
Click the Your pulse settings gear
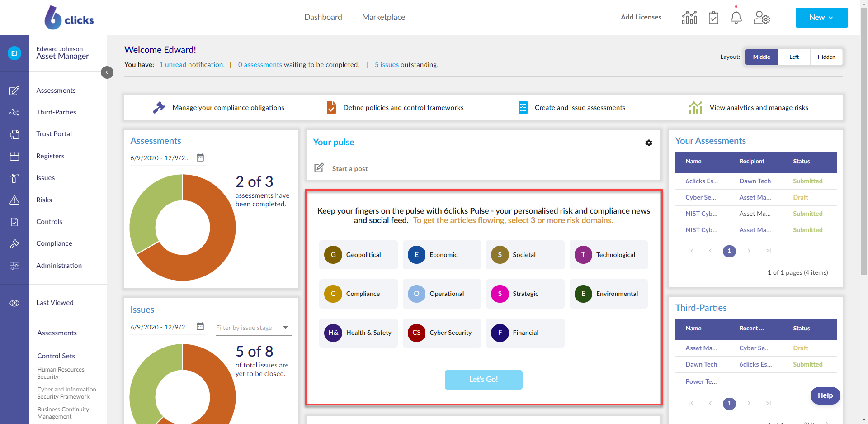[x=649, y=143]
